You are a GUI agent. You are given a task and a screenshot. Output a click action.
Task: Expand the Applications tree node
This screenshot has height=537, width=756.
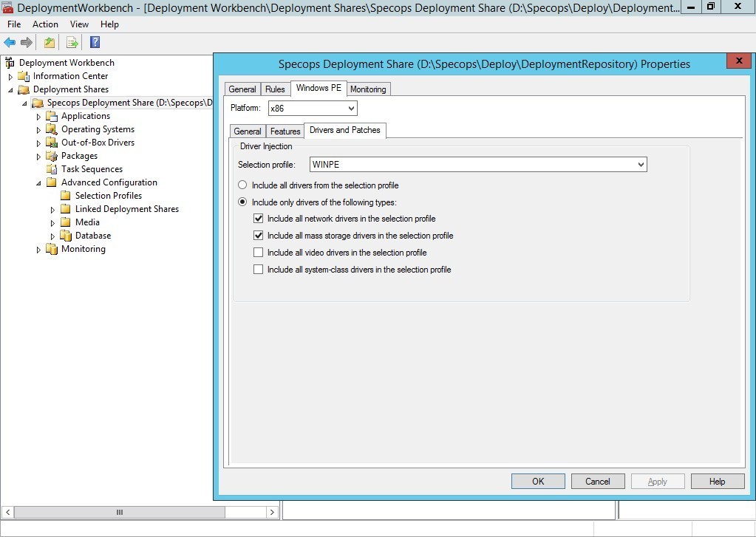click(38, 117)
